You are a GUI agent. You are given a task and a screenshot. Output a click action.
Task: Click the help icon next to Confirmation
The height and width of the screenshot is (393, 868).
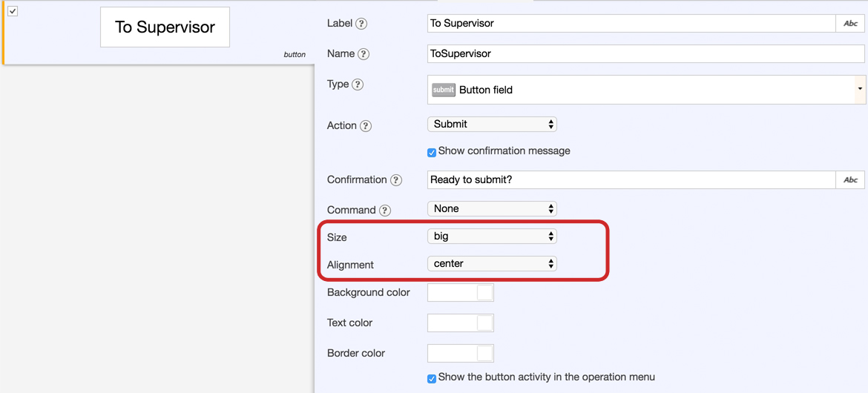396,180
